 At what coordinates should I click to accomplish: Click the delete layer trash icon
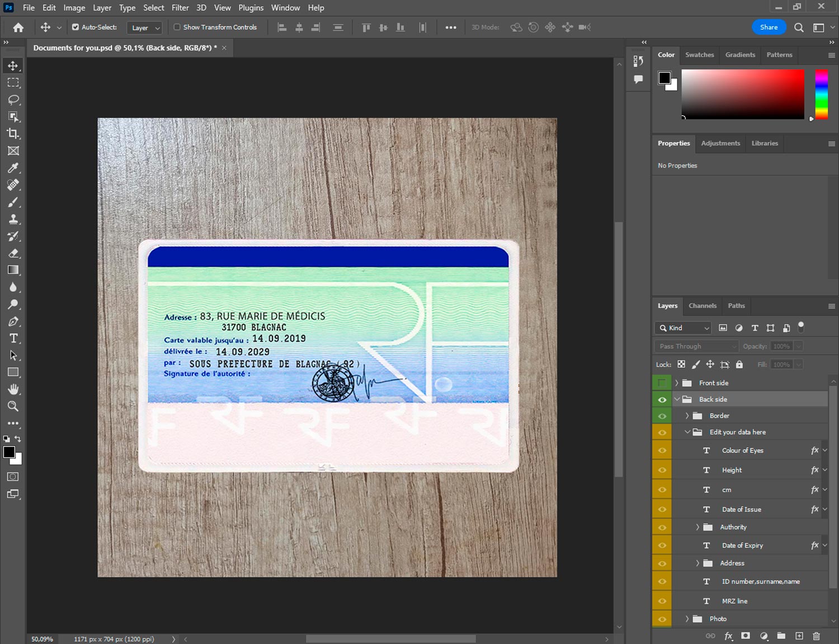click(x=816, y=636)
